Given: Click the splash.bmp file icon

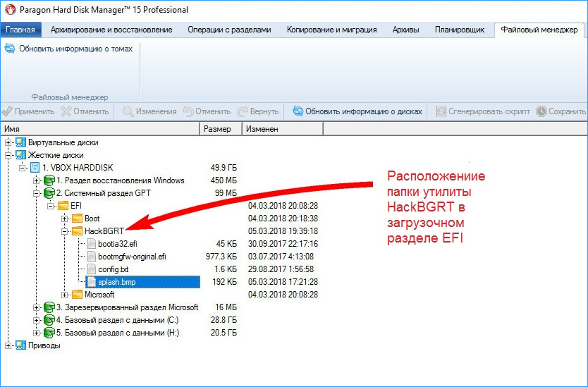Looking at the screenshot, I should [92, 282].
